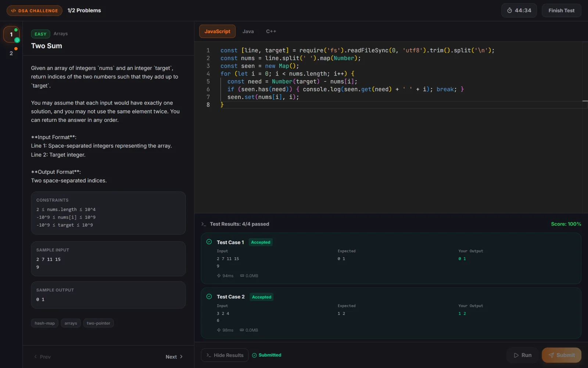The width and height of the screenshot is (588, 368).
Task: Click Test Case 2 Accepted badge
Action: [262, 297]
